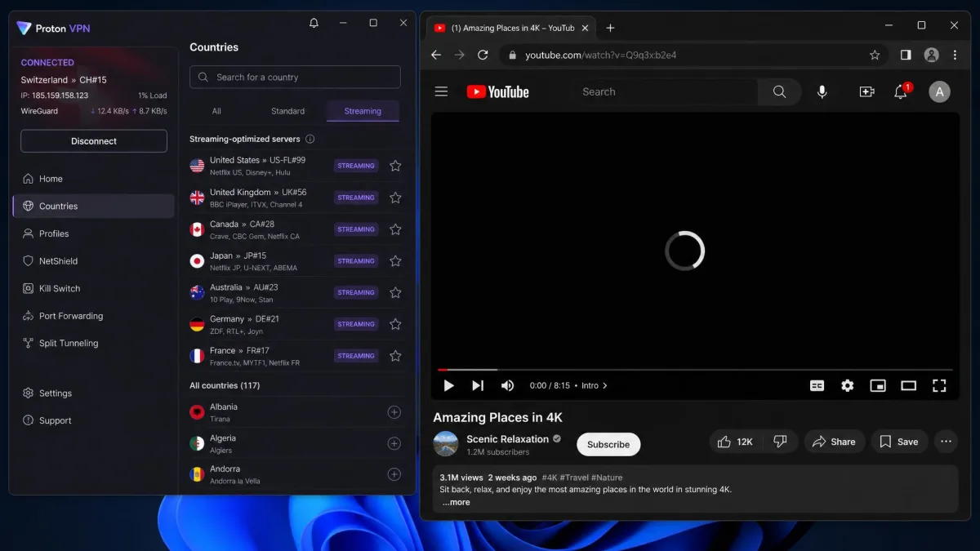Open Proton VPN Settings
Viewport: 980px width, 551px height.
pyautogui.click(x=93, y=393)
